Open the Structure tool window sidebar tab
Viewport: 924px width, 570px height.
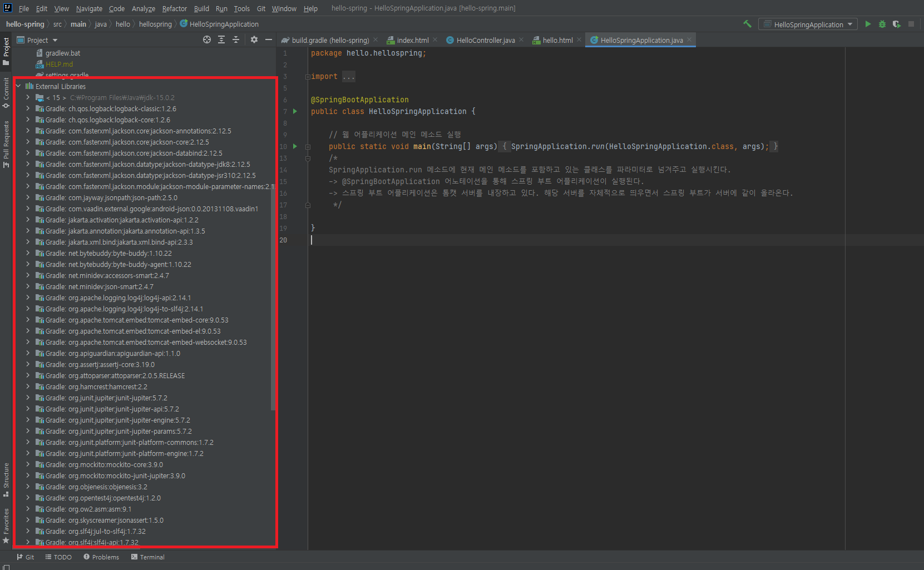click(6, 479)
